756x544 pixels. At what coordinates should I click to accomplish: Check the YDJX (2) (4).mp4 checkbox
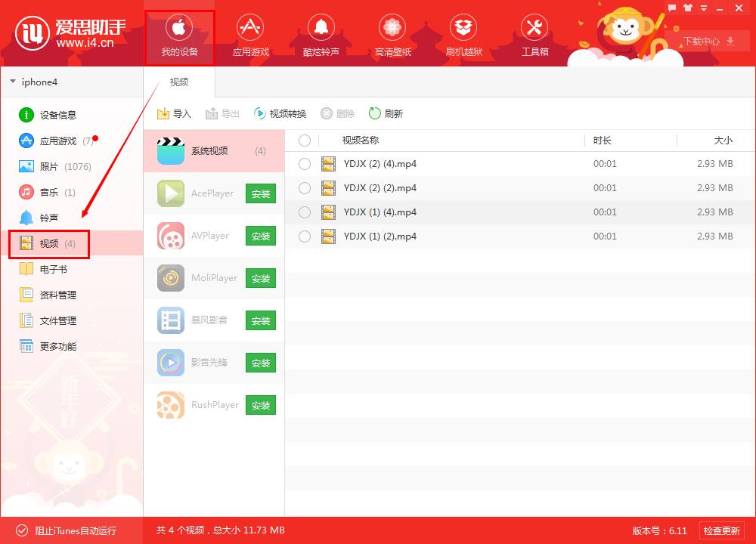click(x=305, y=164)
